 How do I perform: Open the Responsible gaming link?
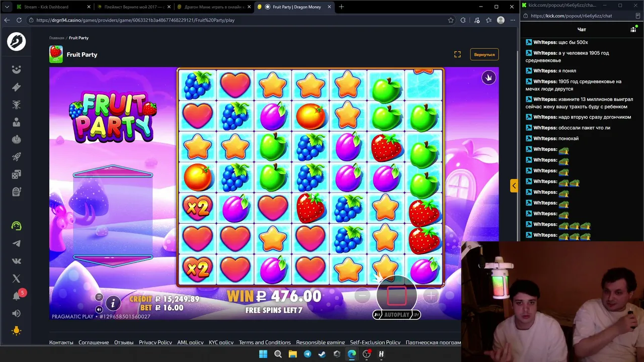click(x=320, y=342)
